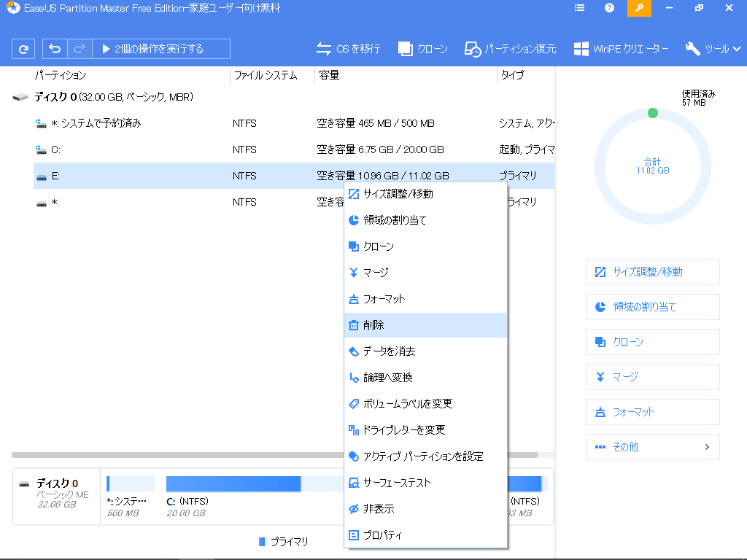Choose 非表示 menu entry
This screenshot has height=560, width=747.
tap(425, 509)
